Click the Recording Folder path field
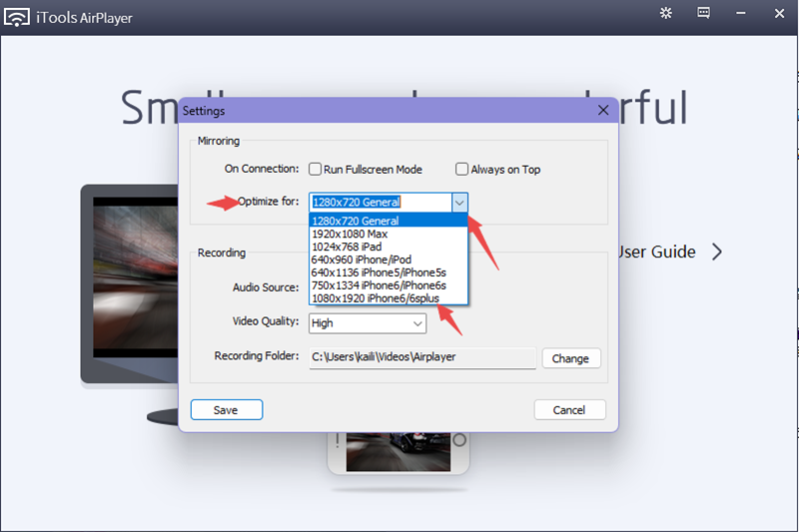Viewport: 799px width, 532px height. (421, 357)
